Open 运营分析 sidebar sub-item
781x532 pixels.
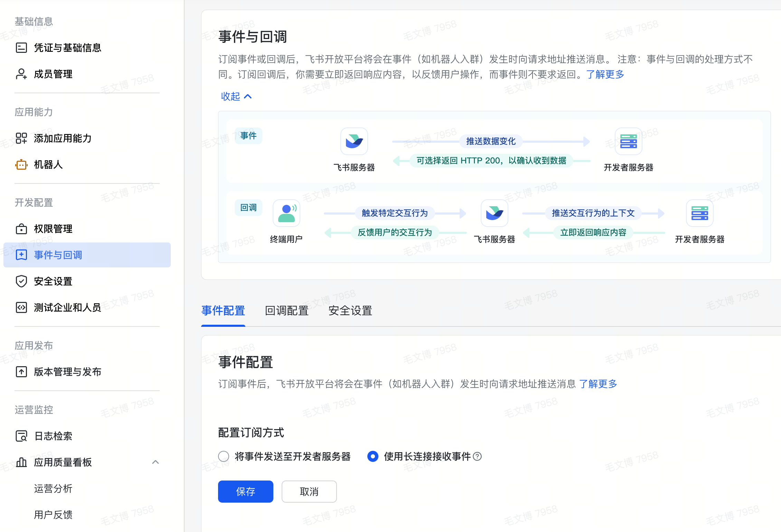pos(53,488)
